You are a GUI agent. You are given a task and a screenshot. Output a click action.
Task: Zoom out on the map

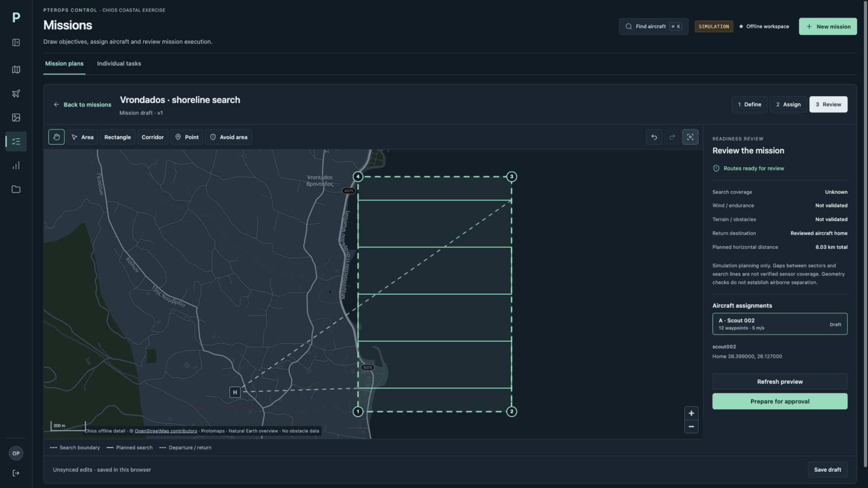(x=691, y=427)
